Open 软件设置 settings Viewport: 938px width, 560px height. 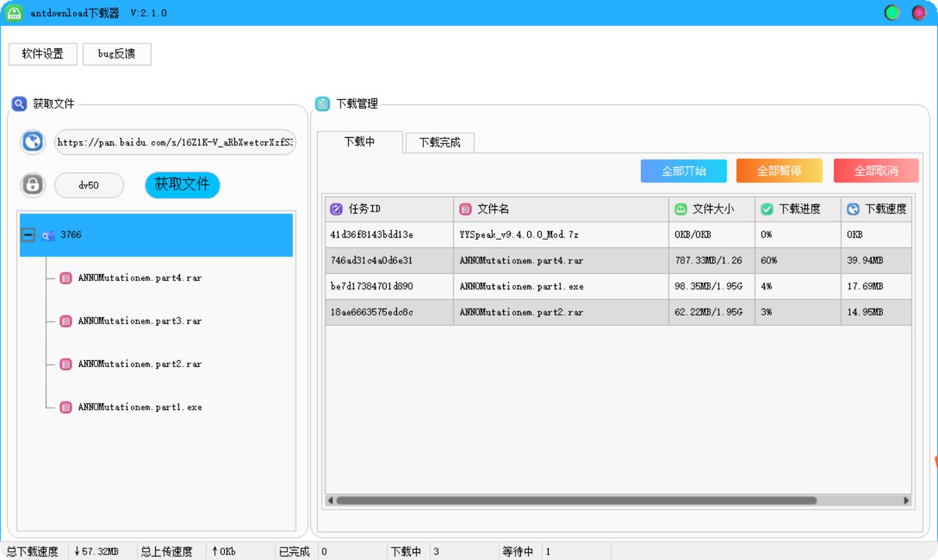(x=43, y=54)
